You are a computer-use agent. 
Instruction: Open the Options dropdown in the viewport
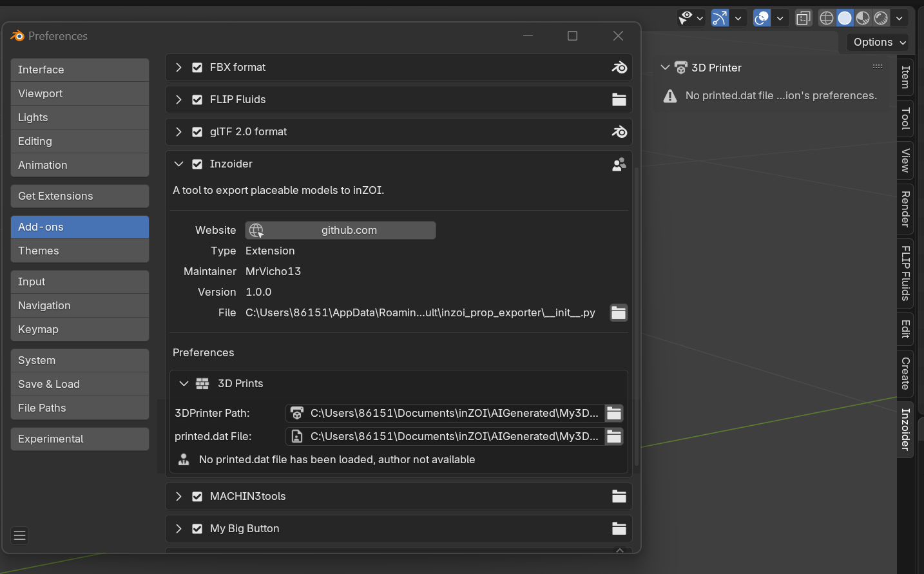(x=879, y=43)
